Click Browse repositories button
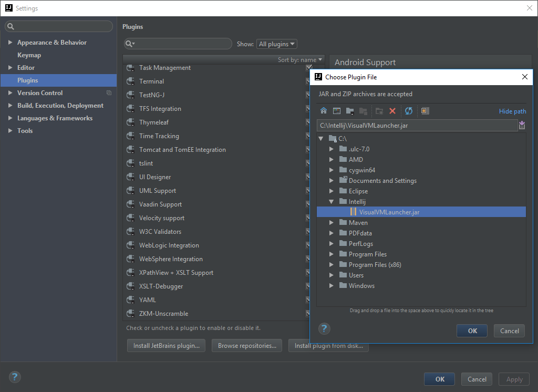The image size is (538, 392). (x=246, y=345)
